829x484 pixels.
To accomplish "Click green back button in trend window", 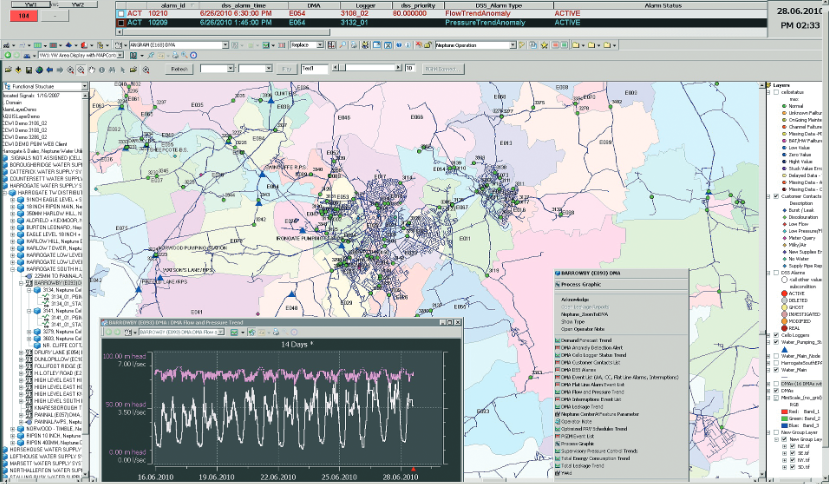I will [x=108, y=332].
